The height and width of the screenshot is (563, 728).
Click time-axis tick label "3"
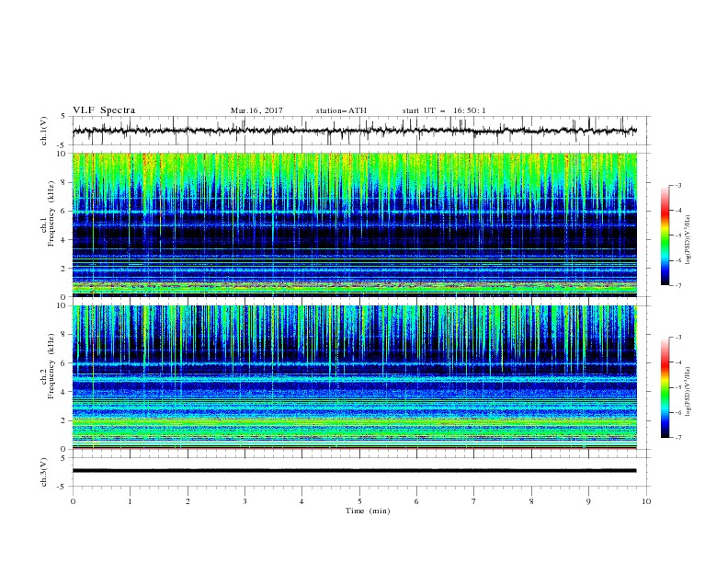(x=245, y=501)
